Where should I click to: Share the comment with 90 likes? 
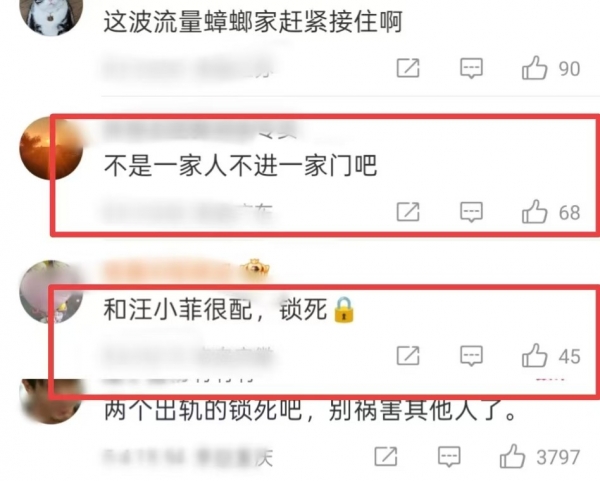[x=408, y=68]
